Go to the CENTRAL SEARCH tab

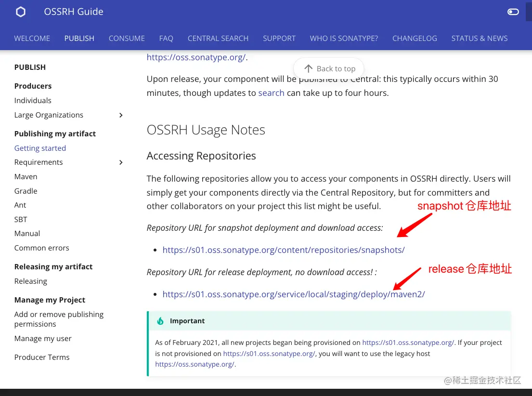(218, 39)
